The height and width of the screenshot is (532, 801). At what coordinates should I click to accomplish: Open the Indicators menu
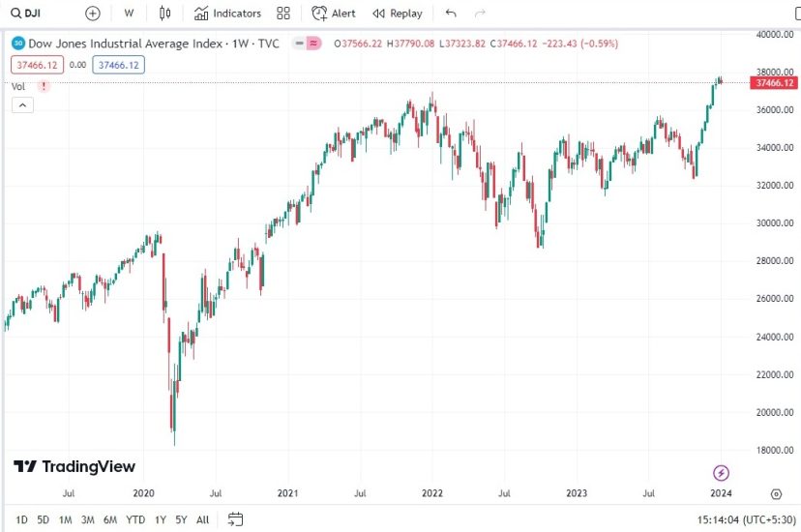coord(227,14)
